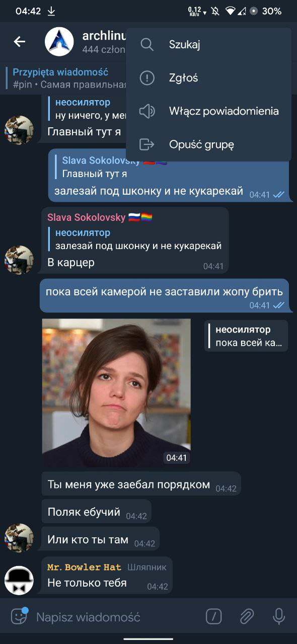The width and height of the screenshot is (297, 644).
Task: Open the archlinux group avatar
Action: [59, 42]
